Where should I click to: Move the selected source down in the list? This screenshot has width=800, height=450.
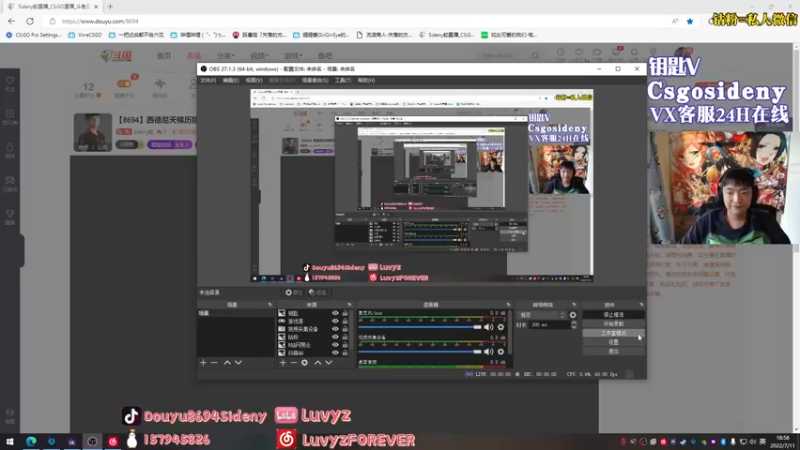point(329,363)
